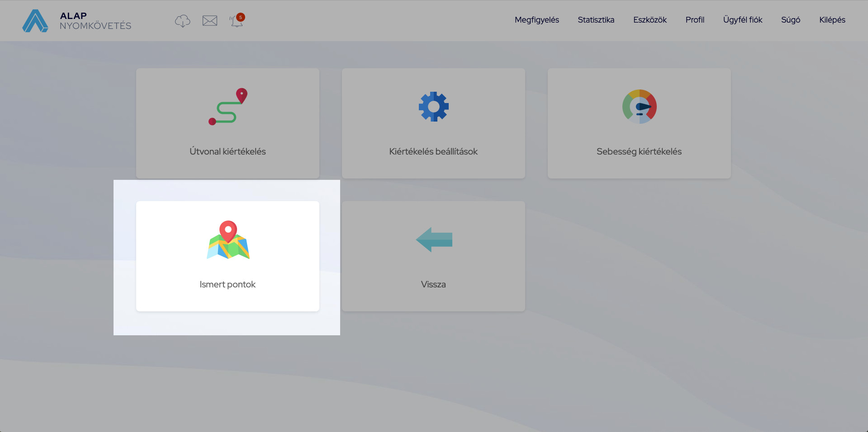Select the Útvonal kiértékelés label

228,151
